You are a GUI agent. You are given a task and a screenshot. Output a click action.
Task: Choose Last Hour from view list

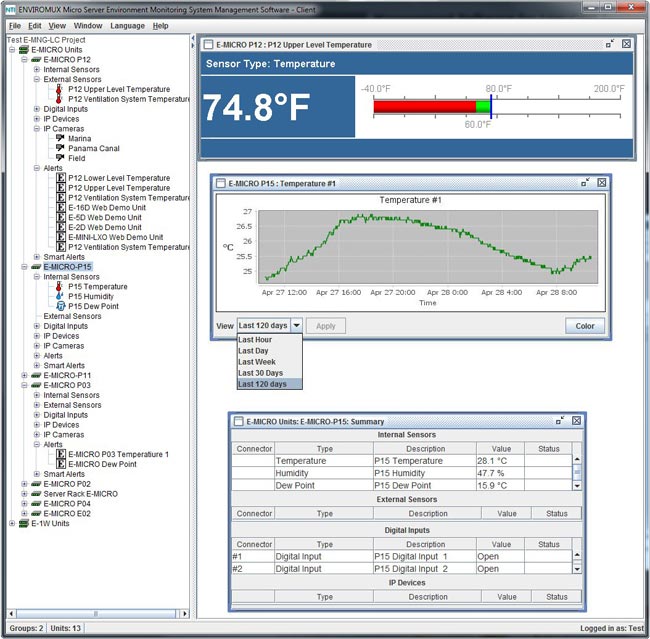pyautogui.click(x=269, y=340)
